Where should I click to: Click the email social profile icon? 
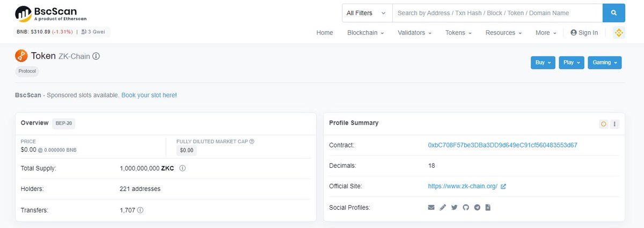(431, 207)
